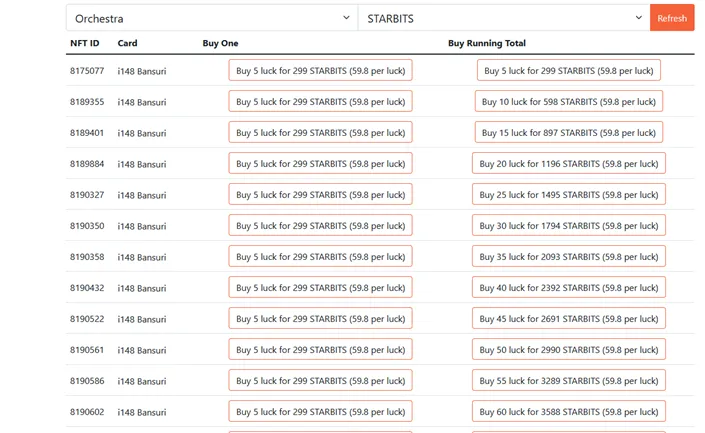Open the Orchestra category dropdown
Image resolution: width=705 pixels, height=433 pixels.
pyautogui.click(x=212, y=18)
